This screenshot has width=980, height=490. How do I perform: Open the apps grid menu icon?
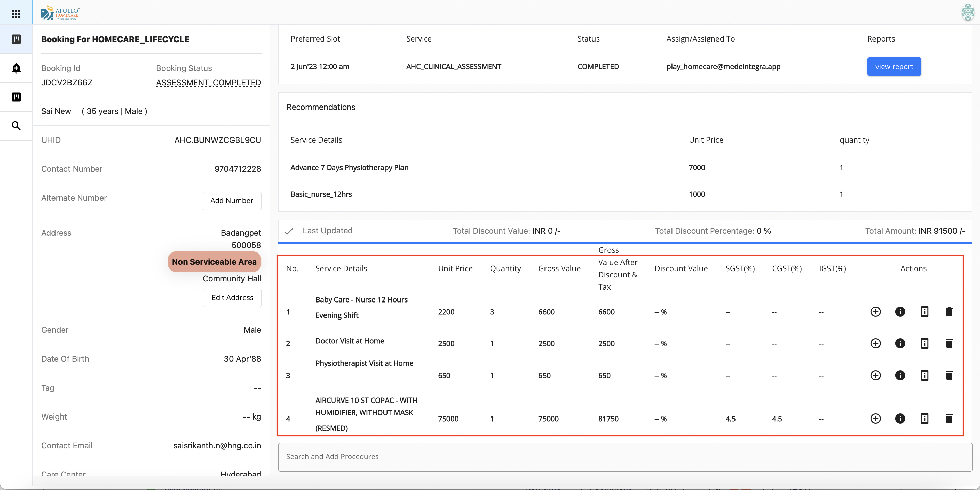coord(16,14)
